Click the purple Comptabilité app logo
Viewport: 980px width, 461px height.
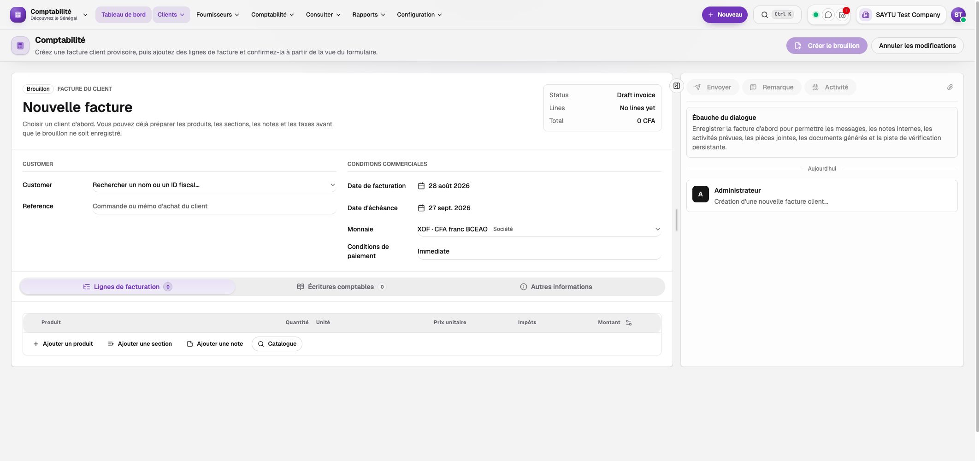[x=18, y=15]
